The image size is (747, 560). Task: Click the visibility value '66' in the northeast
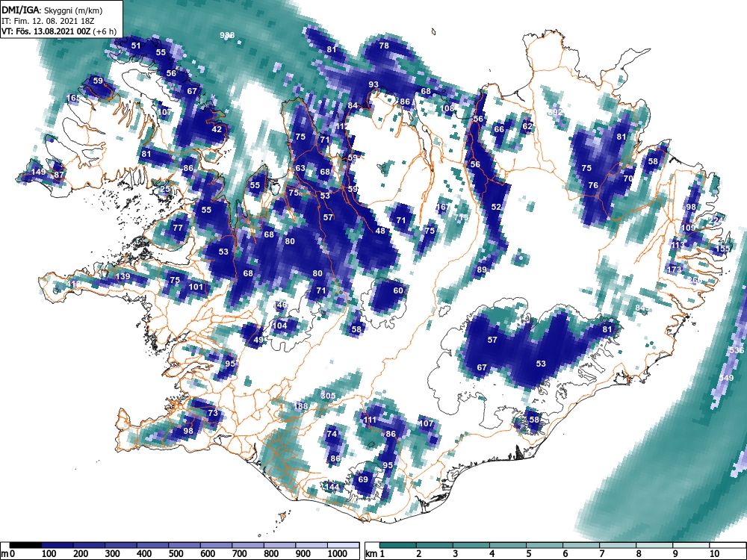click(499, 129)
